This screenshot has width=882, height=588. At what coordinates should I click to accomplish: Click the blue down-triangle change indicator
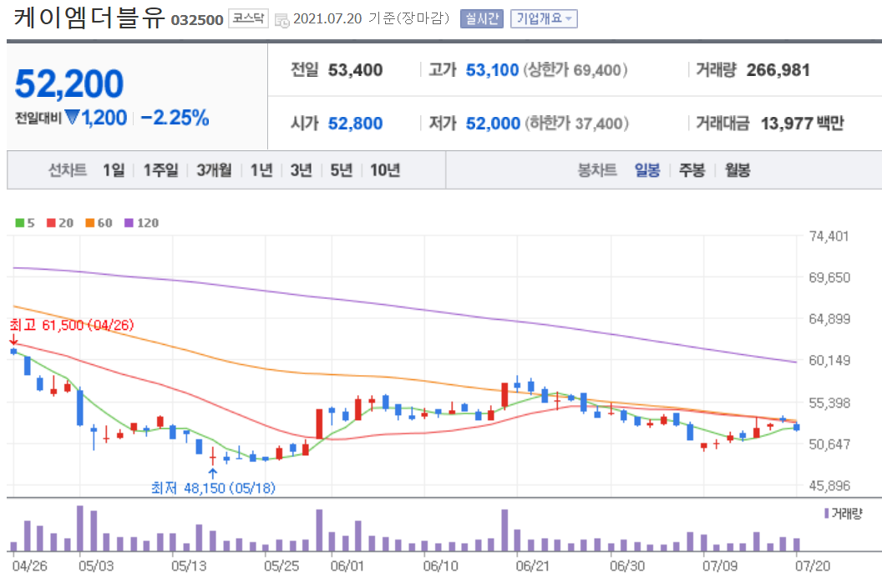72,116
